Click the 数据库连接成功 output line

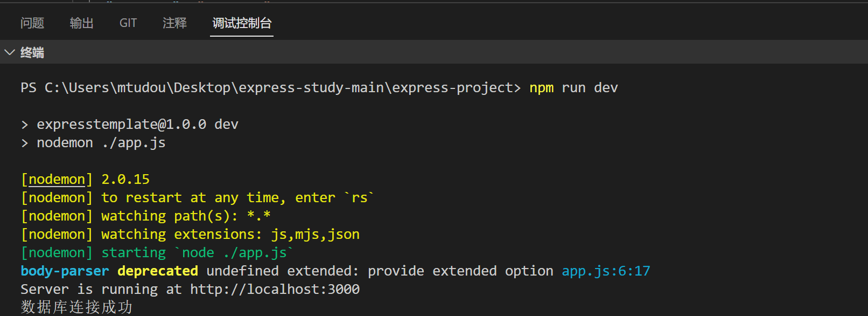(x=76, y=307)
